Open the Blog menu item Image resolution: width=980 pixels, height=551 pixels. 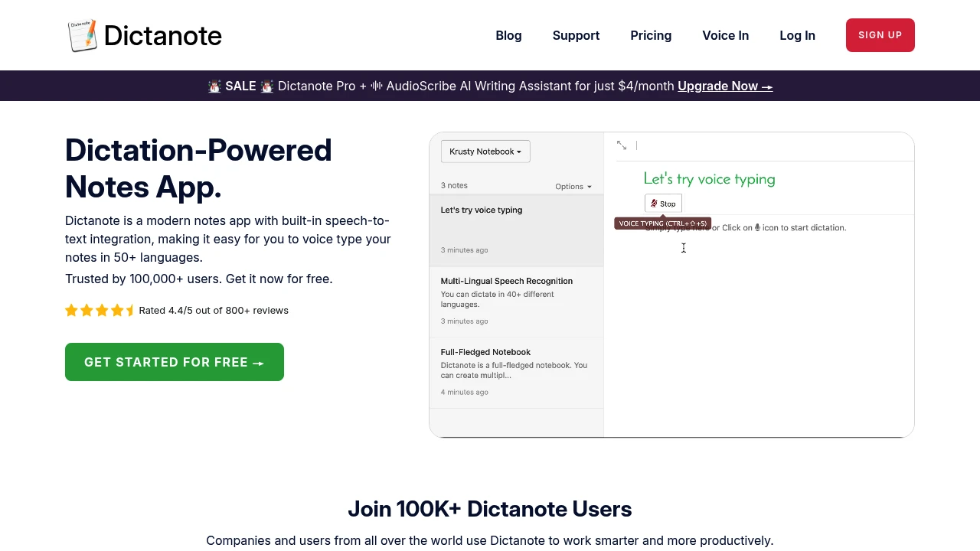pos(508,35)
